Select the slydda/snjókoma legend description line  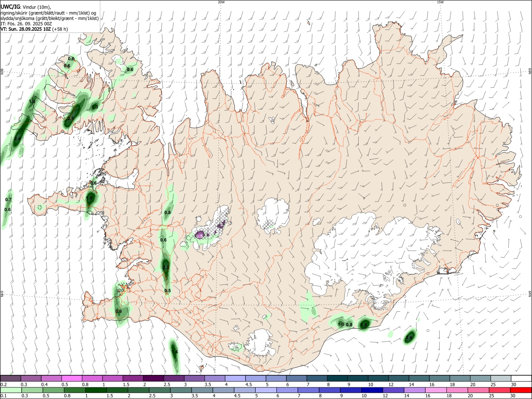(x=49, y=18)
